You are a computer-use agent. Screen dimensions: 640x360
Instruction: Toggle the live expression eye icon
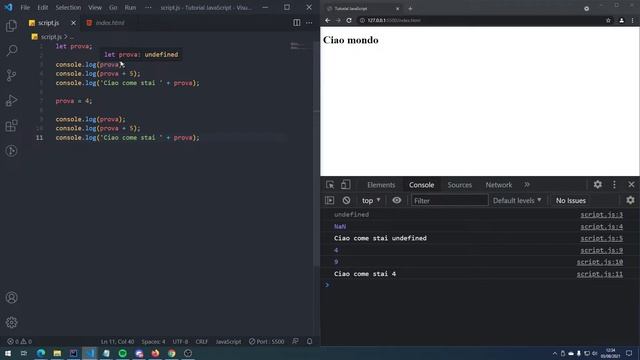click(397, 200)
